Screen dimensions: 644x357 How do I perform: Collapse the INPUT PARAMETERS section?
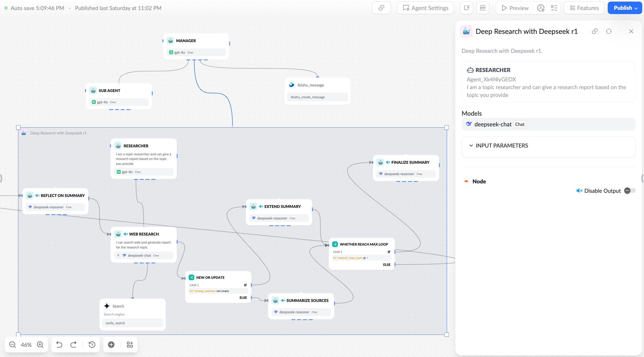tap(471, 145)
